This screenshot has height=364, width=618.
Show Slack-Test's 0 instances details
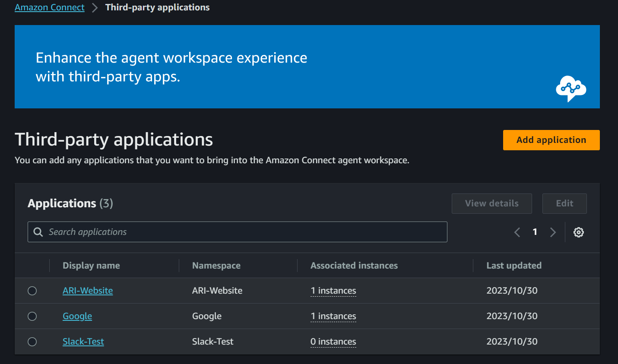(333, 342)
